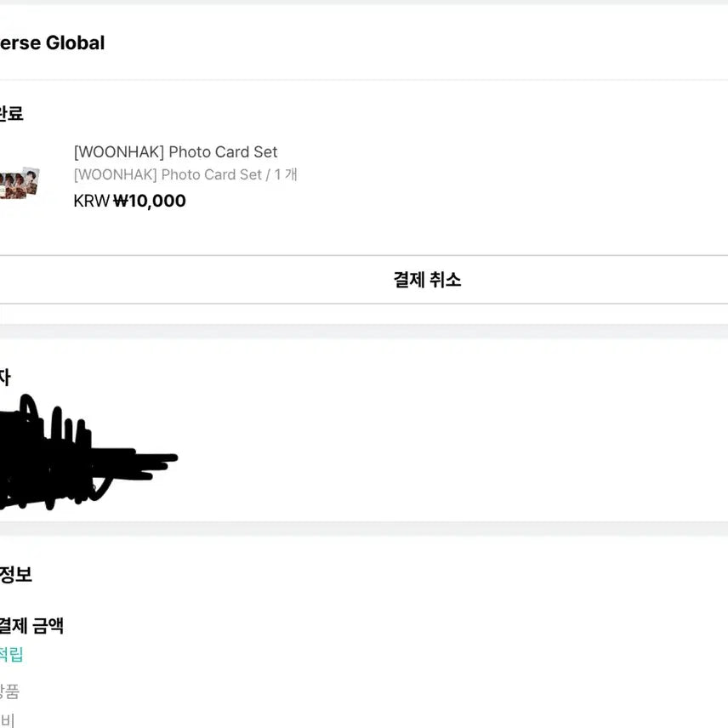Image resolution: width=728 pixels, height=728 pixels.
Task: Click the teal 적립 link
Action: click(x=11, y=654)
